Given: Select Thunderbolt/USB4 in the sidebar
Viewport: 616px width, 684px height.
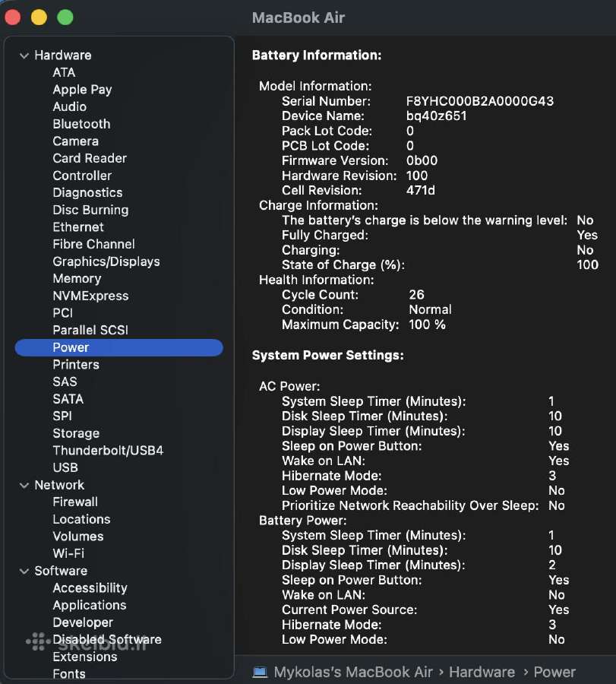Looking at the screenshot, I should (x=108, y=450).
